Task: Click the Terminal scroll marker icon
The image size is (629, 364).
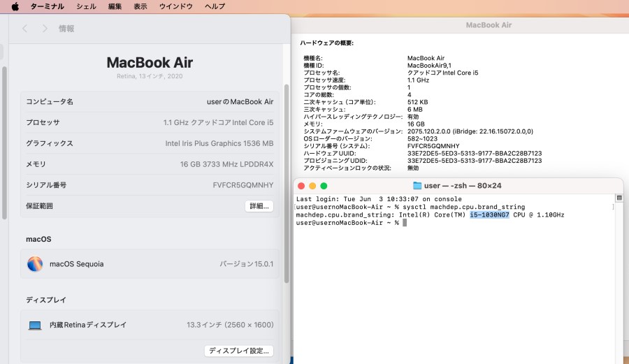Action: 619,198
